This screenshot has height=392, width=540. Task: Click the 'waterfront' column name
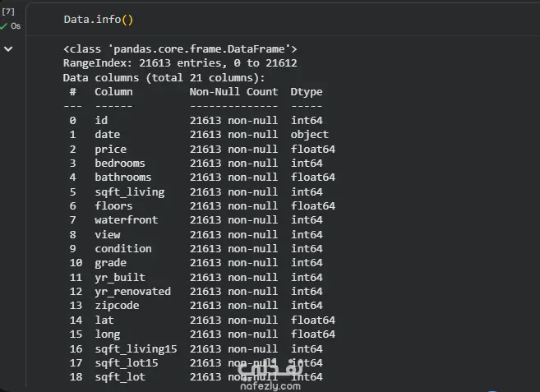point(126,220)
